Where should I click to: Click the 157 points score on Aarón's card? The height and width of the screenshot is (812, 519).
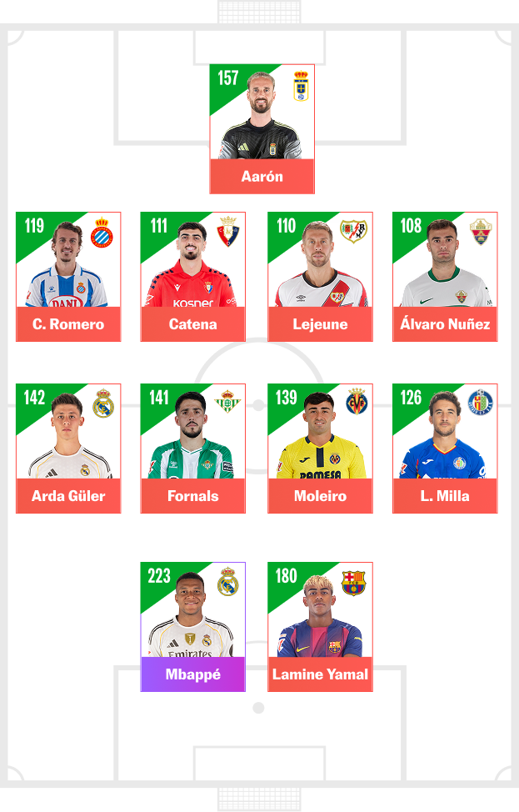227,78
